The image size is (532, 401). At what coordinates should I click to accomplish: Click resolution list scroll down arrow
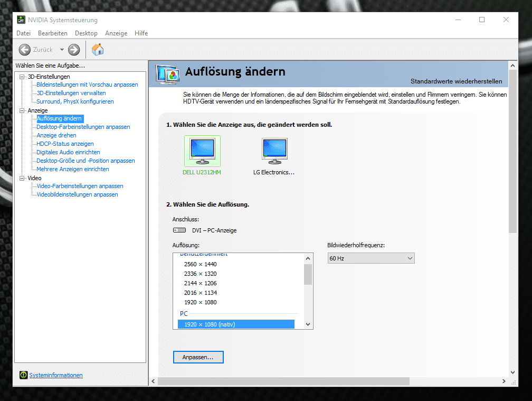[308, 324]
